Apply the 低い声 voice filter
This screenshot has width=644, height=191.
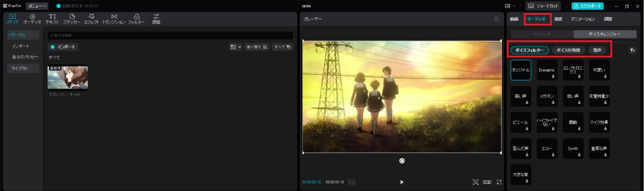(x=573, y=96)
